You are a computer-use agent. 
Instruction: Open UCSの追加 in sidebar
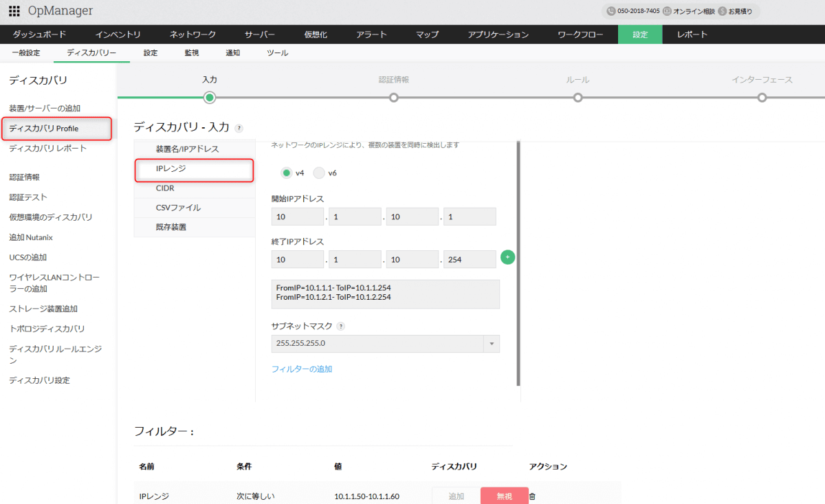(28, 257)
